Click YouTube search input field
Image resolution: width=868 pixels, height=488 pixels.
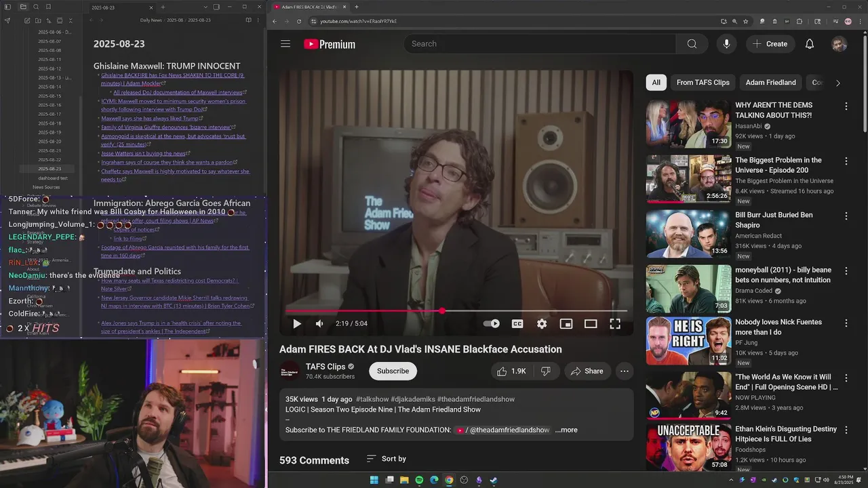(x=540, y=44)
